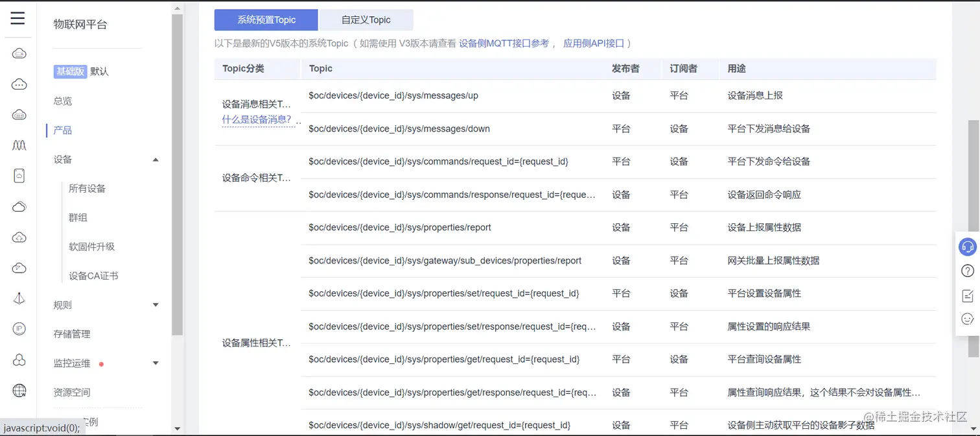
Task: Select the gateway/sub_devices/properties/report topic
Action: click(445, 261)
